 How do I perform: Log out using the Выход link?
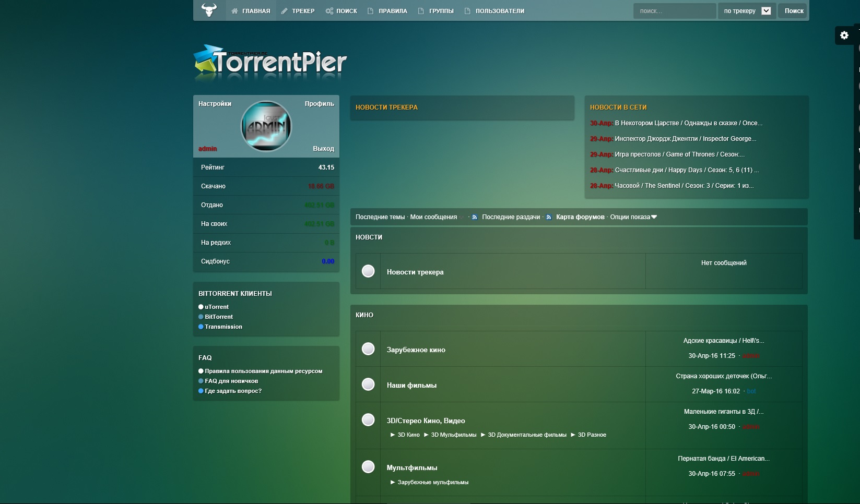pyautogui.click(x=323, y=149)
